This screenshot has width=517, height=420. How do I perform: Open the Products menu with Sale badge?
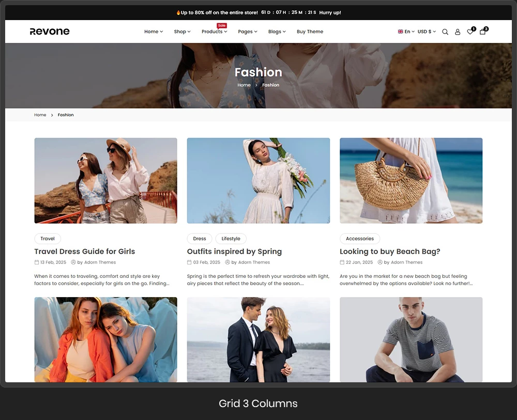pos(214,32)
